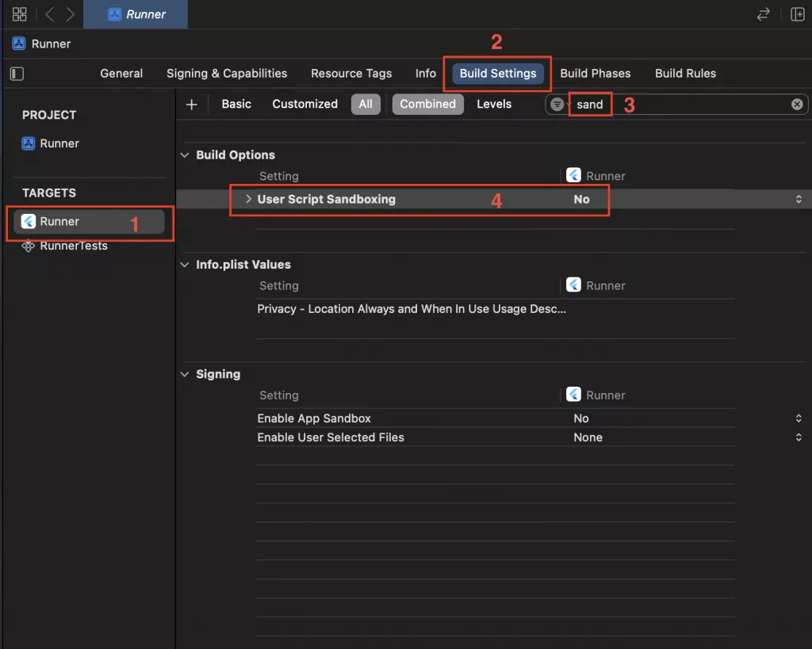This screenshot has width=812, height=649.
Task: Open Enable App Sandbox value dropdown
Action: click(x=799, y=418)
